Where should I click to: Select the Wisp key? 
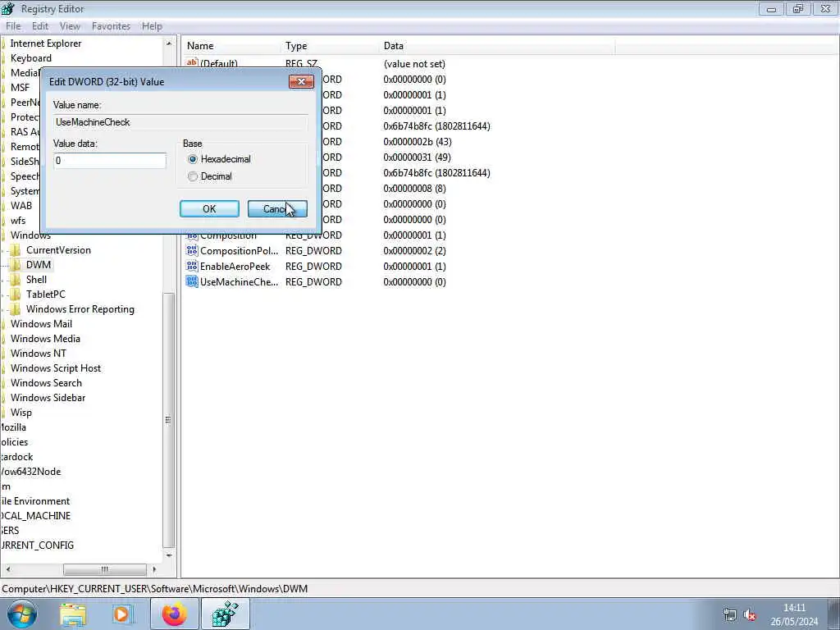pyautogui.click(x=21, y=413)
